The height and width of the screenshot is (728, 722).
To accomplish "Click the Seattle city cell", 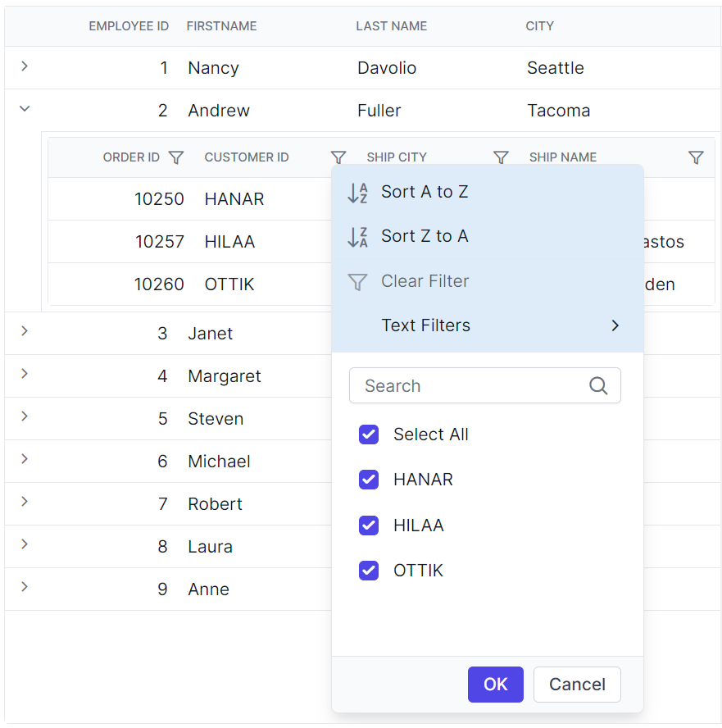I will tap(555, 68).
